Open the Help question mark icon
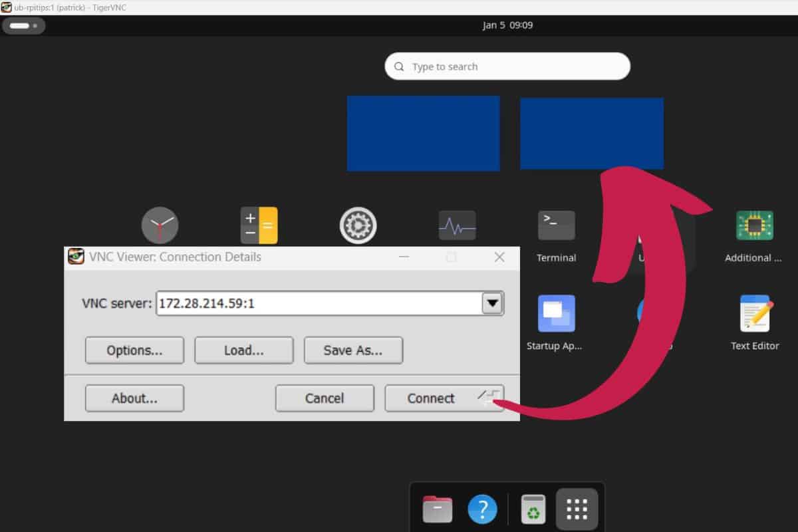This screenshot has height=532, width=798. [x=483, y=508]
